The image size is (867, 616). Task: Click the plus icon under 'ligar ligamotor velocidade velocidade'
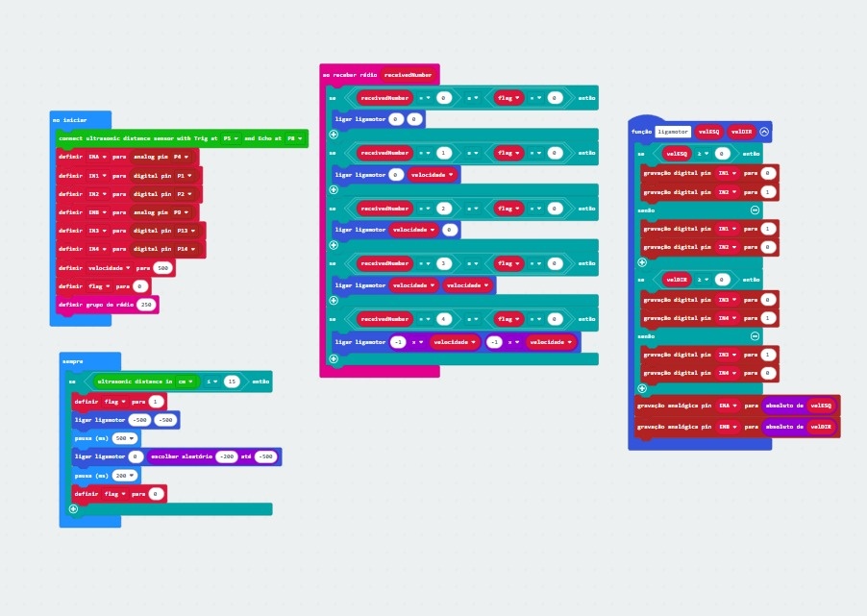(x=334, y=300)
